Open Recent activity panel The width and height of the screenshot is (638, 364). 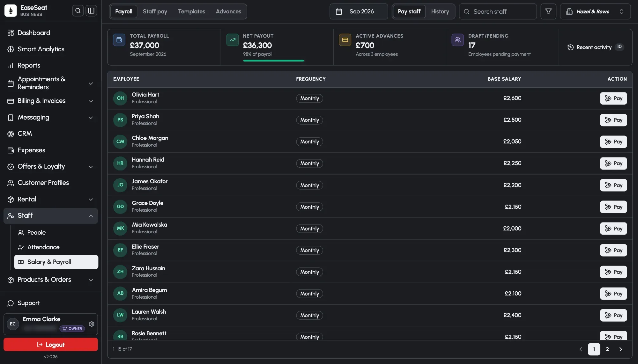(596, 47)
